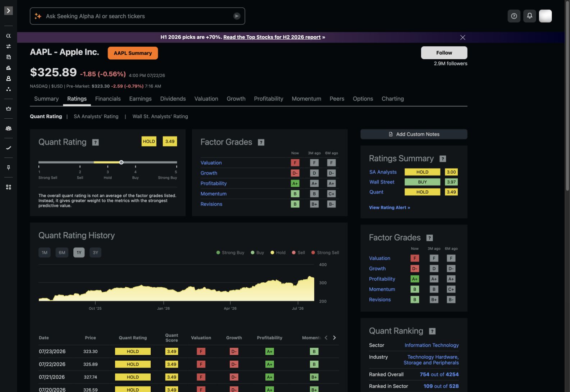Switch to the Valuation tab
The image size is (570, 392).
tap(206, 99)
